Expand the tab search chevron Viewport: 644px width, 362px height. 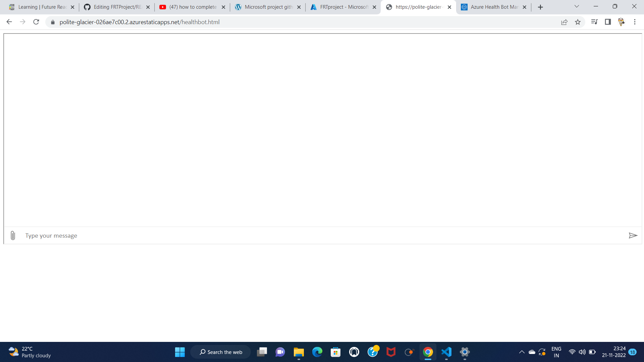[x=577, y=6]
